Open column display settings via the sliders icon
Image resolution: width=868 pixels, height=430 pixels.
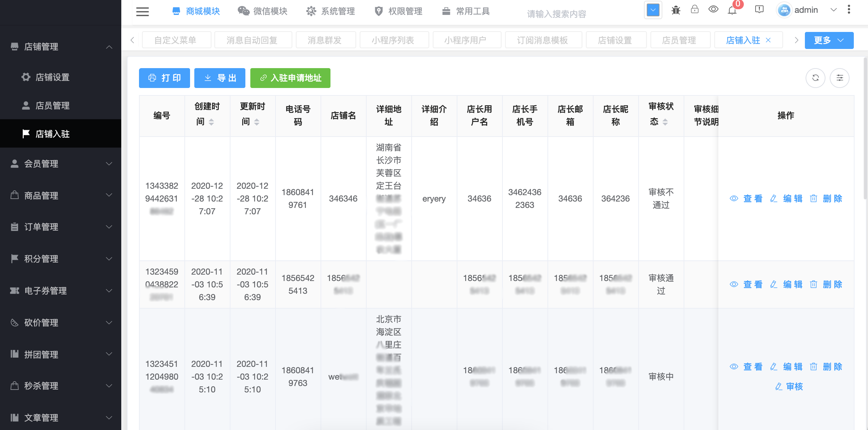[840, 78]
